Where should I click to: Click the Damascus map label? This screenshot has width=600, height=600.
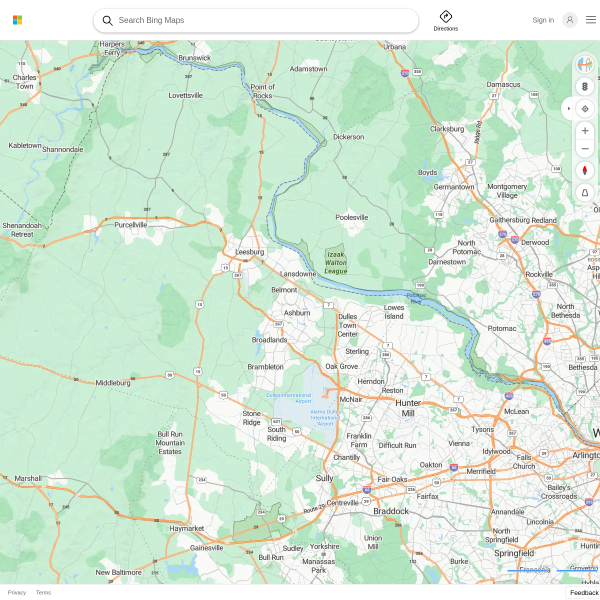[x=503, y=85]
